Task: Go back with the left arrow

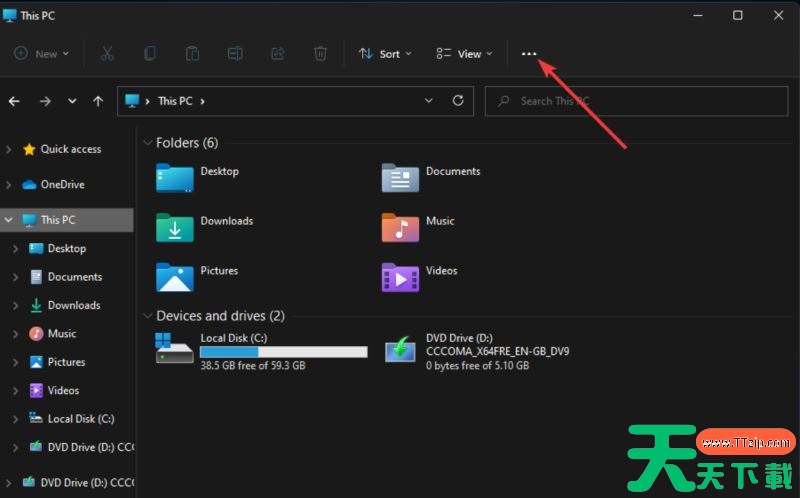Action: point(14,102)
